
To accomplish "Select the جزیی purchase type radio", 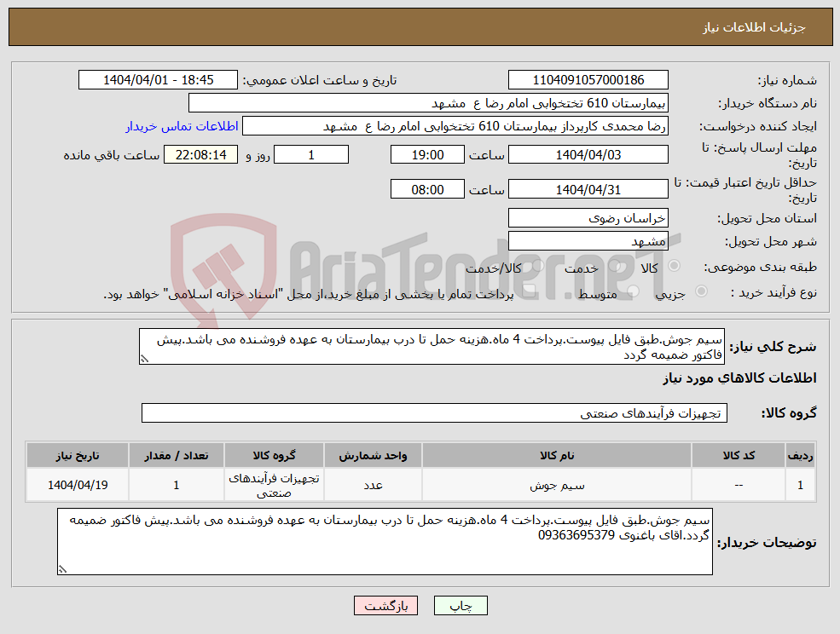I will click(701, 291).
